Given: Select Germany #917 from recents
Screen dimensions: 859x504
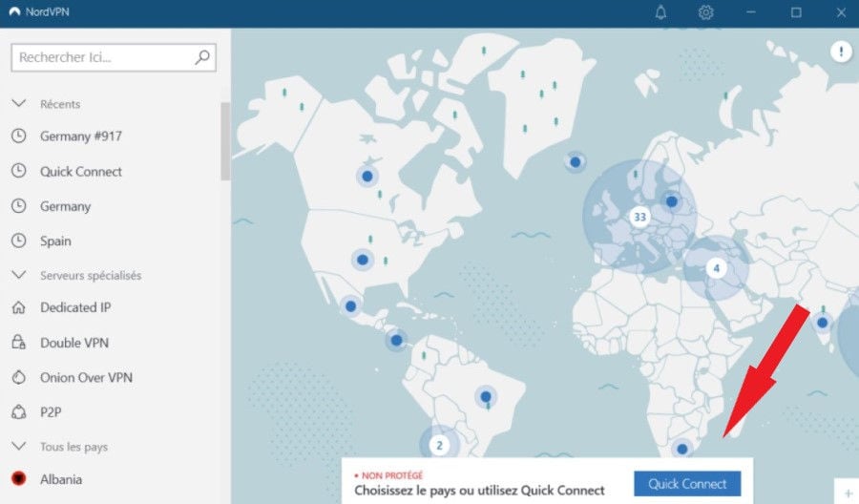Looking at the screenshot, I should click(x=81, y=136).
